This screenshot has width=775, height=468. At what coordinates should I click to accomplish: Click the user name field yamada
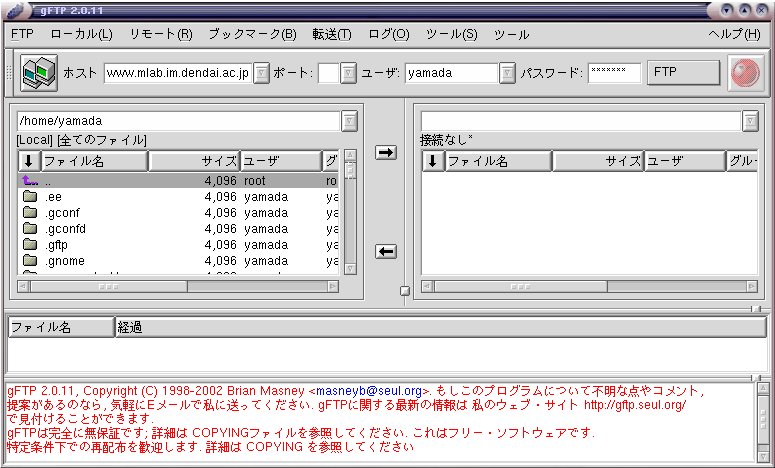(x=451, y=73)
